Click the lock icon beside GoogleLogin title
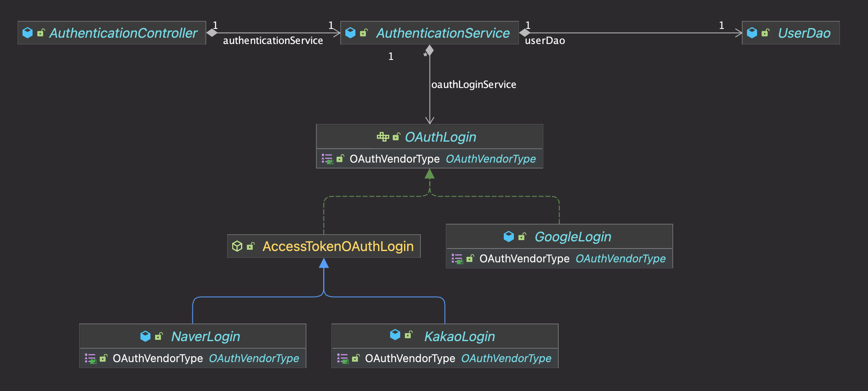The width and height of the screenshot is (868, 391). click(x=522, y=236)
